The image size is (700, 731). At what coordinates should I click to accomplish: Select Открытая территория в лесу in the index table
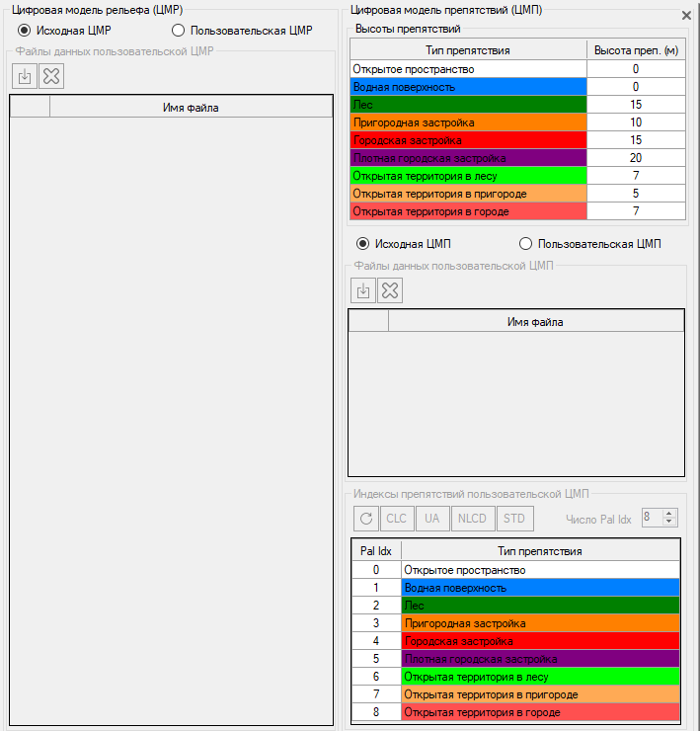point(541,677)
